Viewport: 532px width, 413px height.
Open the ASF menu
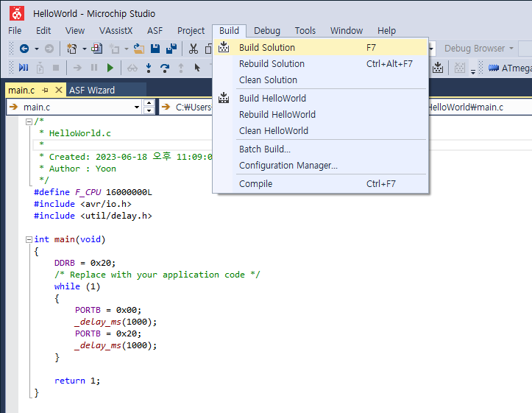tap(155, 31)
